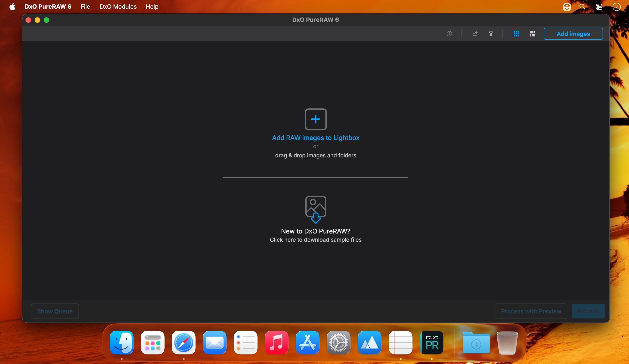The image size is (629, 364).
Task: Open the filter funnel icon
Action: coord(491,34)
